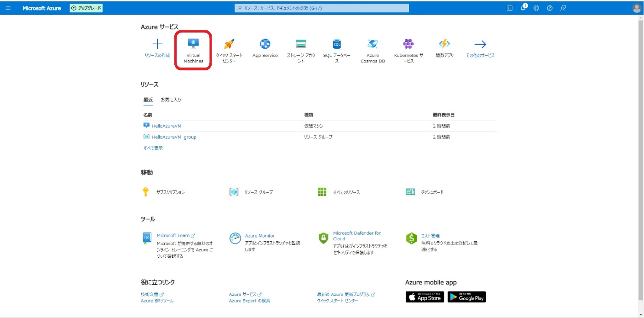Open HelloAzureVM_group resource link

(174, 137)
